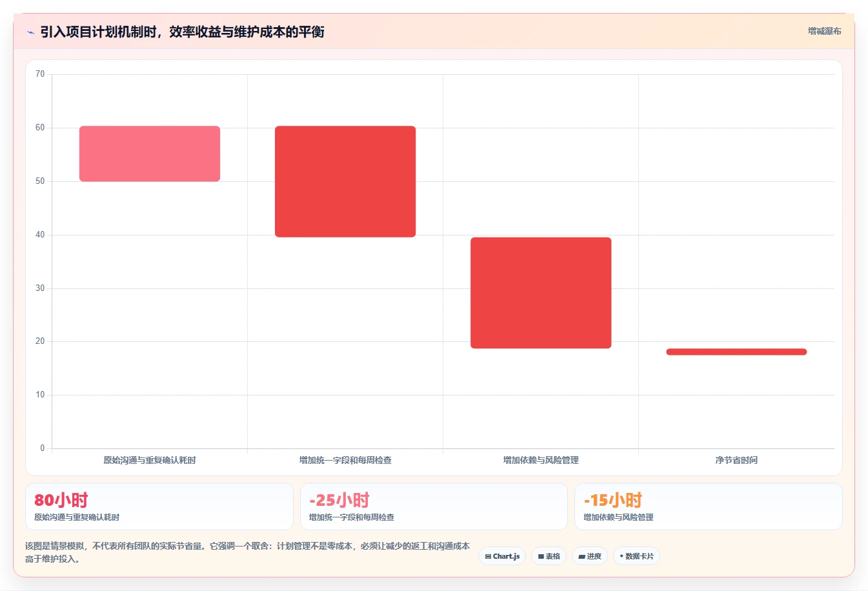Select the 数据卡片 tag chip
The image size is (868, 591).
tap(636, 556)
